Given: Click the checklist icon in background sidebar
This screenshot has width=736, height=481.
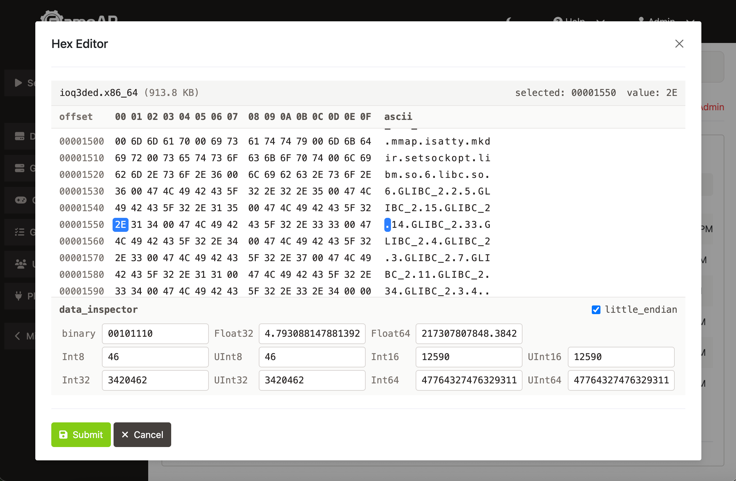Looking at the screenshot, I should (x=20, y=232).
